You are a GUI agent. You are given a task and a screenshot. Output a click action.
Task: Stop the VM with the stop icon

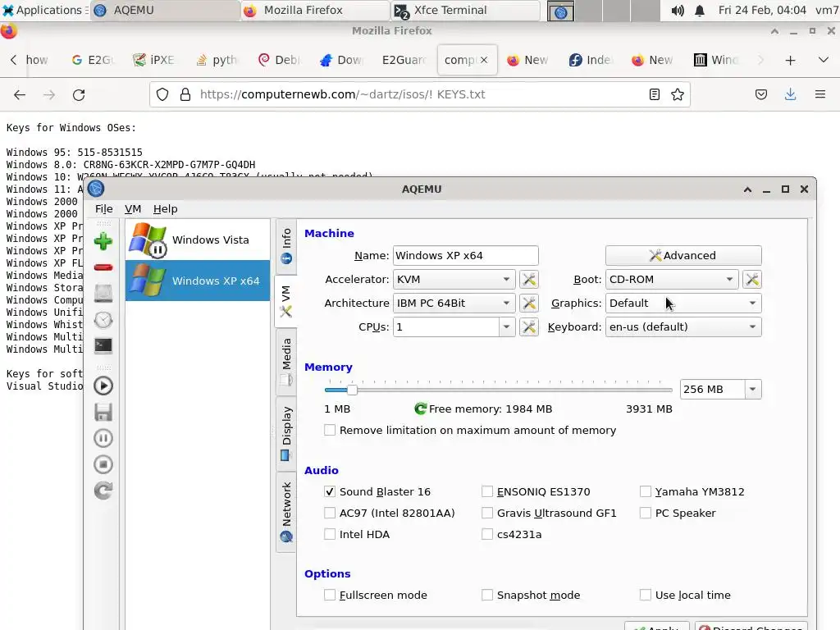[103, 464]
